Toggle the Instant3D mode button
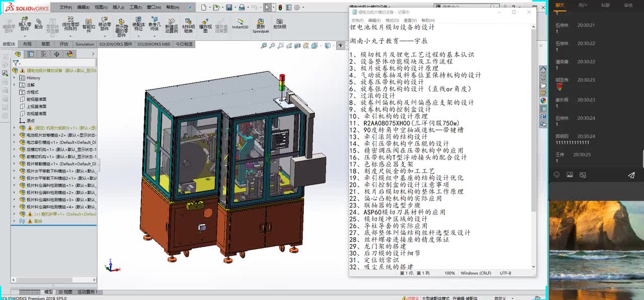 (x=240, y=24)
